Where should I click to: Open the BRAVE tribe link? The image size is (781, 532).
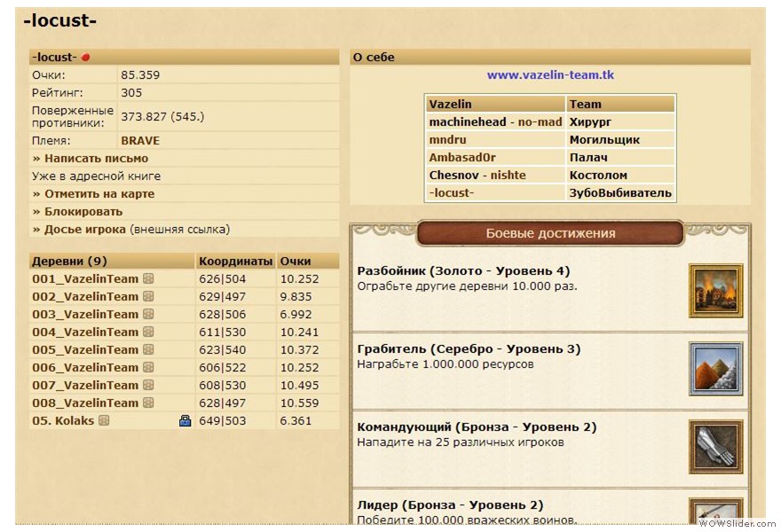tap(140, 141)
